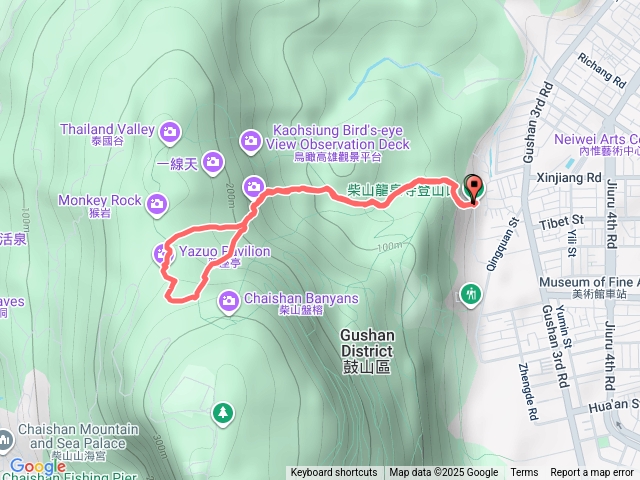
Task: Select the green hiker trailhead icon
Action: [x=471, y=295]
